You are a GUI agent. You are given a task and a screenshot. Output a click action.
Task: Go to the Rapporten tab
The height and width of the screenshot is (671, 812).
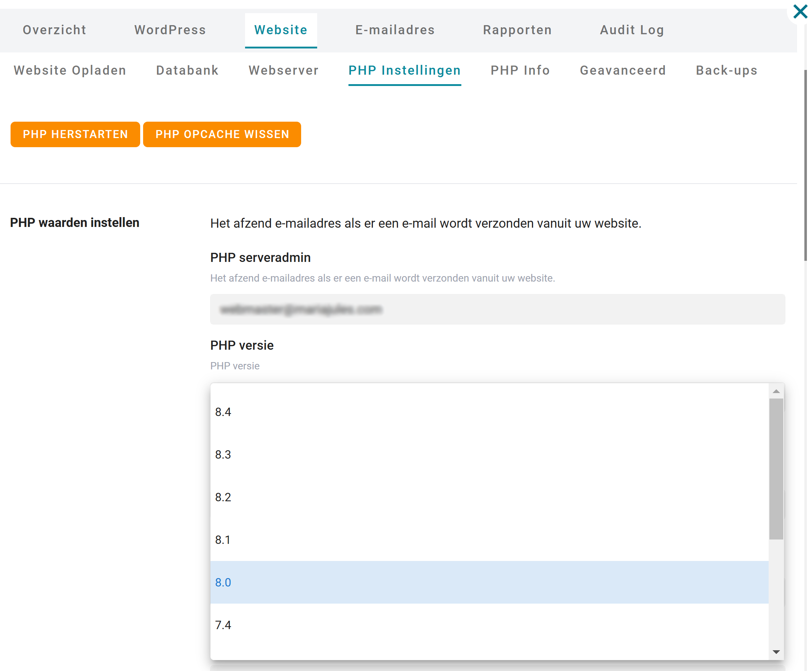[517, 30]
